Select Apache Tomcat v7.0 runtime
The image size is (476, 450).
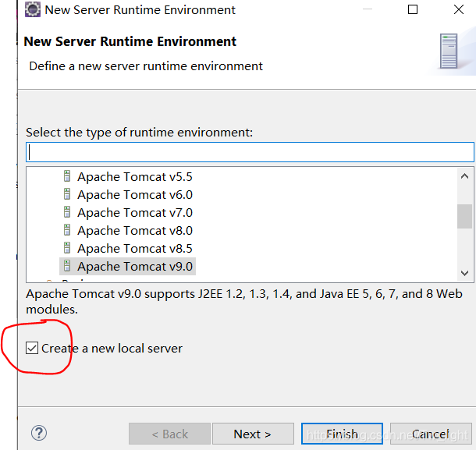tap(135, 212)
